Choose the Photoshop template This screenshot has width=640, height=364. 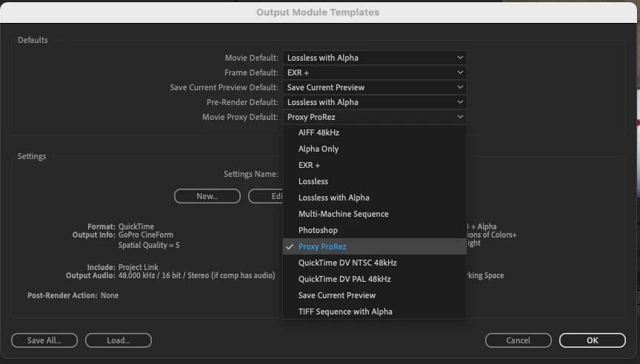pyautogui.click(x=375, y=230)
